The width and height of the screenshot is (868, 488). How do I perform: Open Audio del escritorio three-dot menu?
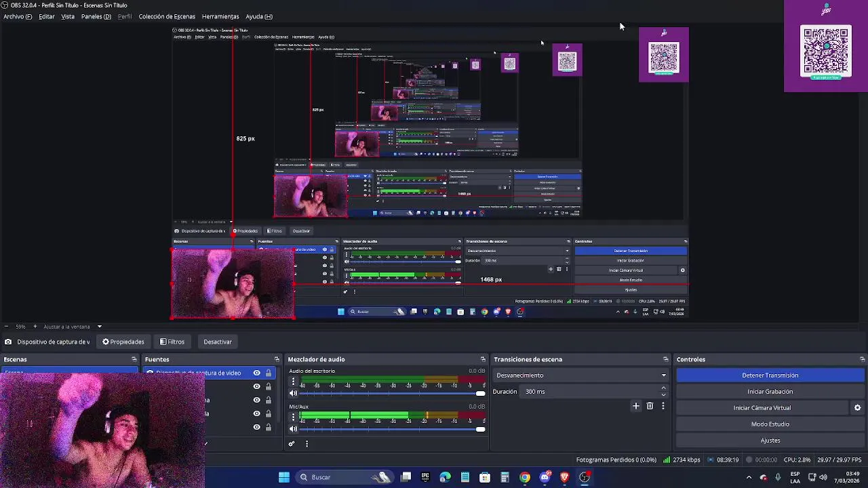293,382
